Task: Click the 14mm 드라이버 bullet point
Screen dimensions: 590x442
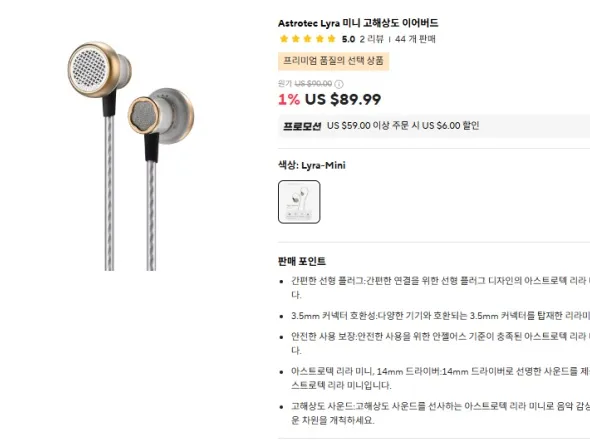Action: pos(440,378)
